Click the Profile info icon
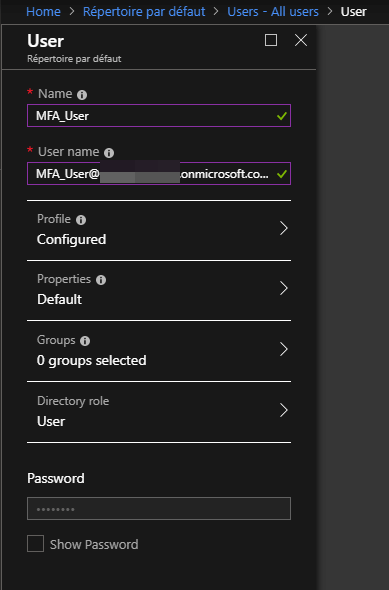The image size is (389, 590). (x=81, y=220)
